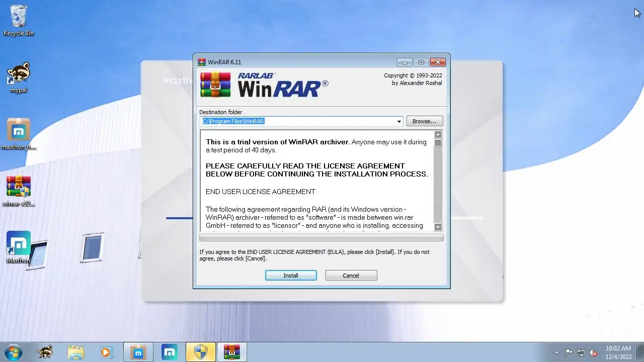Expand the Destination folder dropdown arrow

(x=399, y=121)
